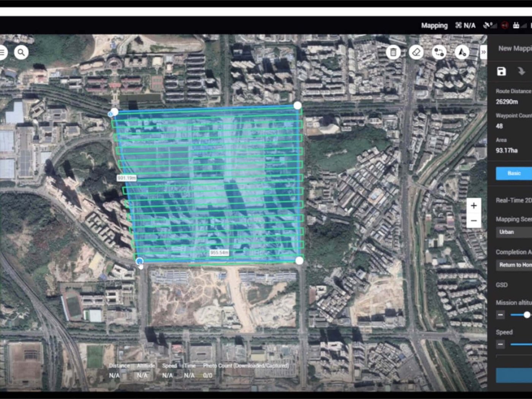
Task: Open the hamburger menu on the map
Action: pyautogui.click(x=2, y=52)
